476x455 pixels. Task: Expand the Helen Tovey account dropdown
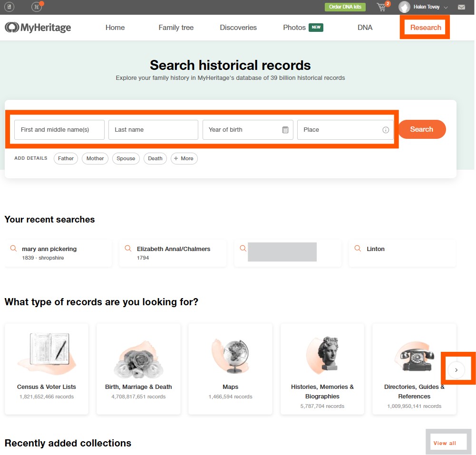pos(446,8)
